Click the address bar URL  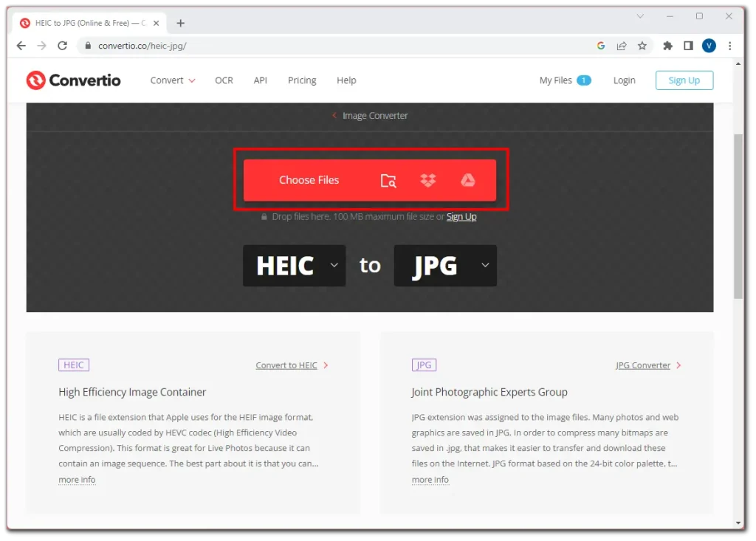(x=142, y=46)
